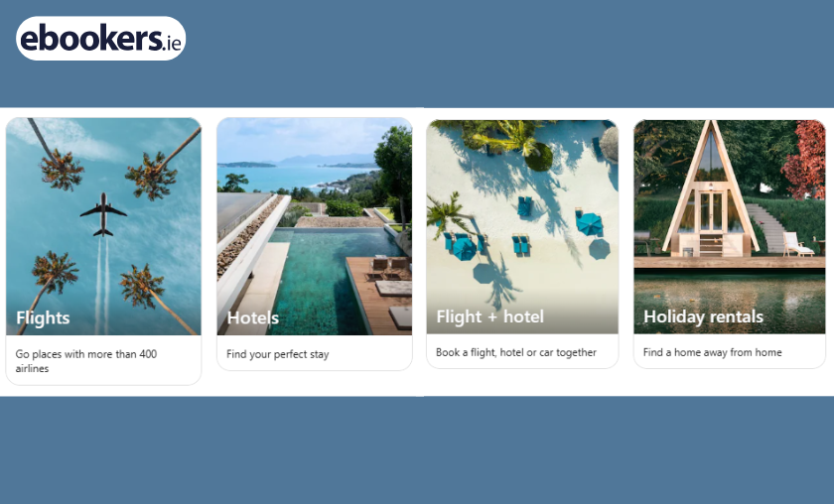The image size is (834, 504).
Task: Select the Flight + hotel card heading
Action: [x=489, y=316]
